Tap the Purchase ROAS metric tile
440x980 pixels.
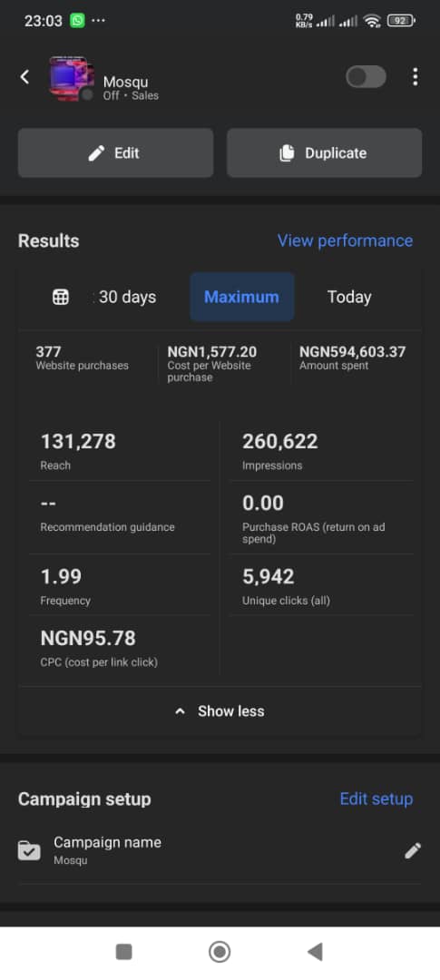coord(322,518)
